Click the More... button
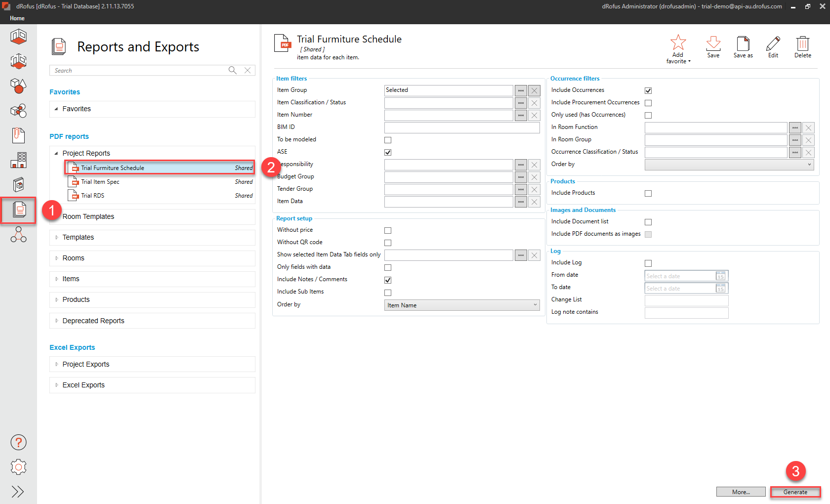The height and width of the screenshot is (504, 830). tap(741, 492)
